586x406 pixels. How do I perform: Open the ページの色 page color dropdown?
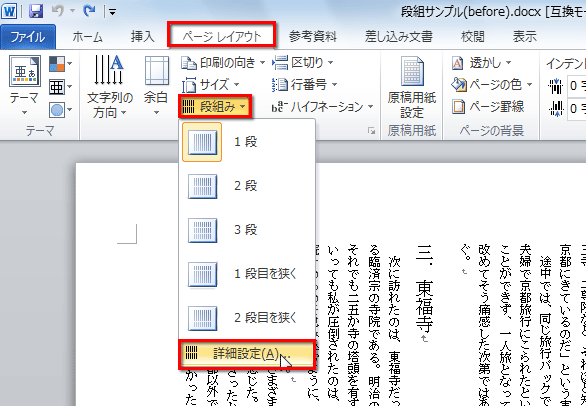(491, 85)
